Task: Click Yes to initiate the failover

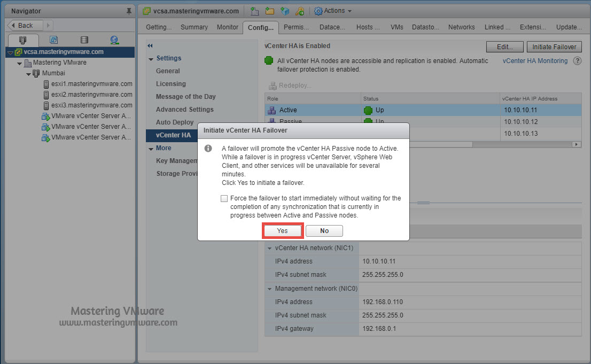Action: tap(282, 230)
